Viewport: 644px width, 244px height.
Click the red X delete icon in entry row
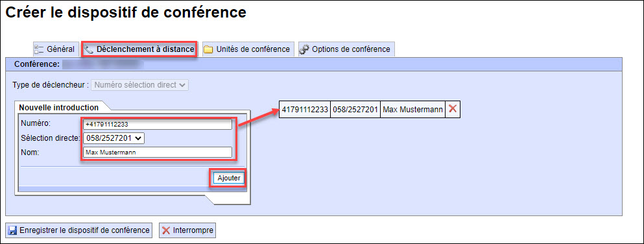453,109
